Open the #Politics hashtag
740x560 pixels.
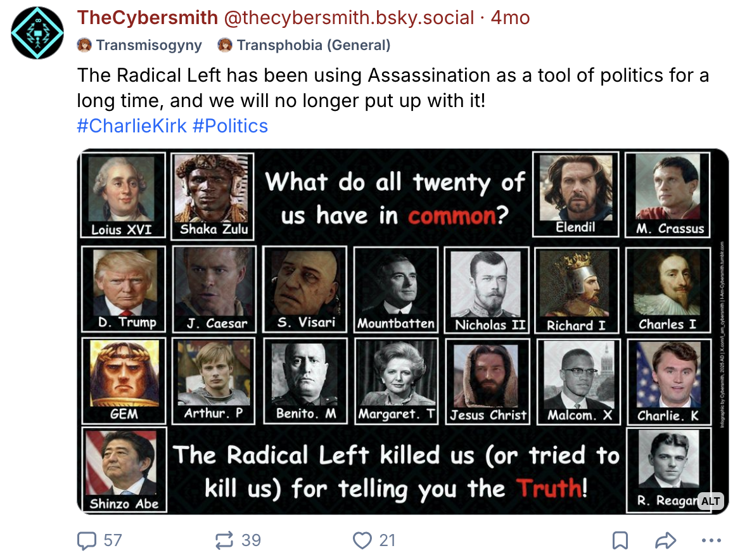coord(230,125)
